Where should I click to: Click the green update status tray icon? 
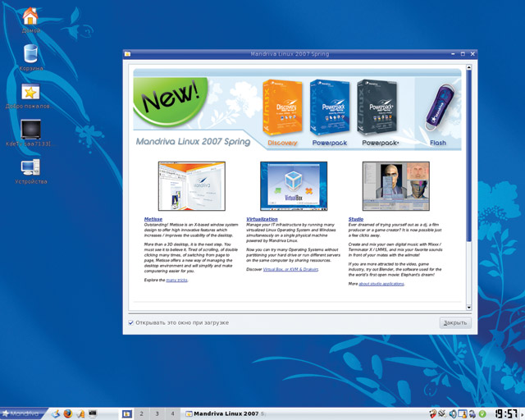pyautogui.click(x=482, y=414)
